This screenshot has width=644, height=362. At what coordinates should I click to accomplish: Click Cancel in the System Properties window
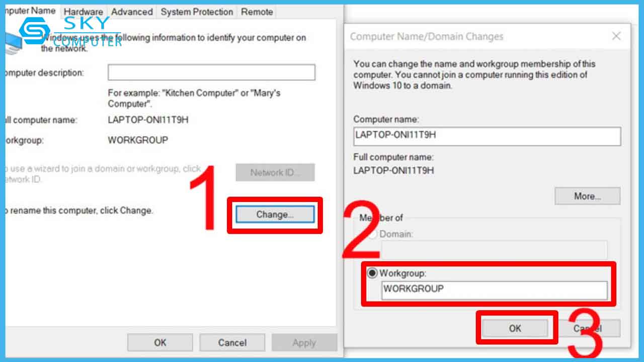232,343
